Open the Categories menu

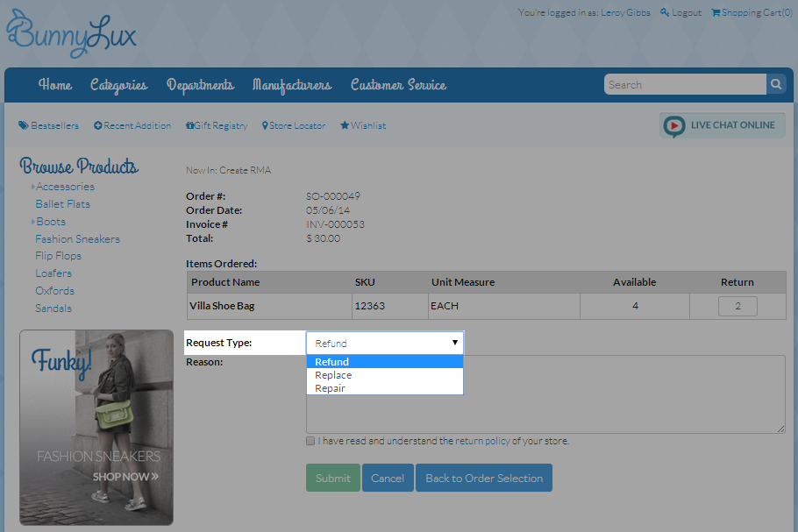[x=118, y=85]
